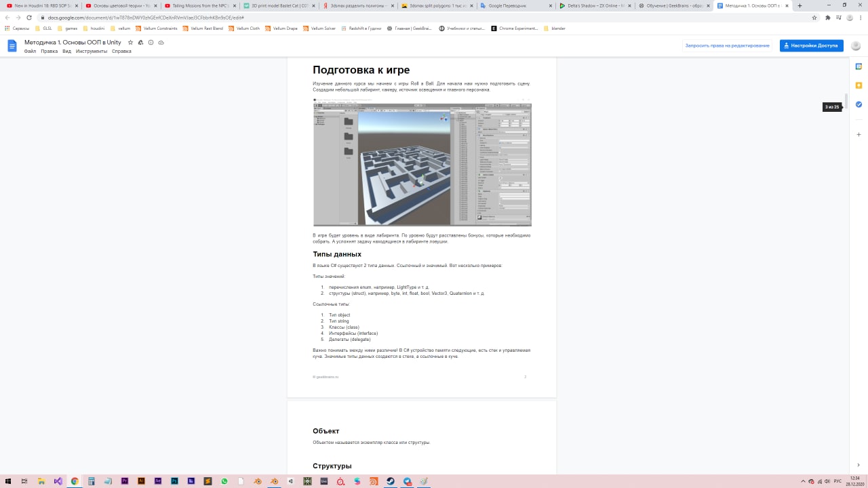
Task: Open the Vellum Constraints bookmark
Action: pos(156,28)
